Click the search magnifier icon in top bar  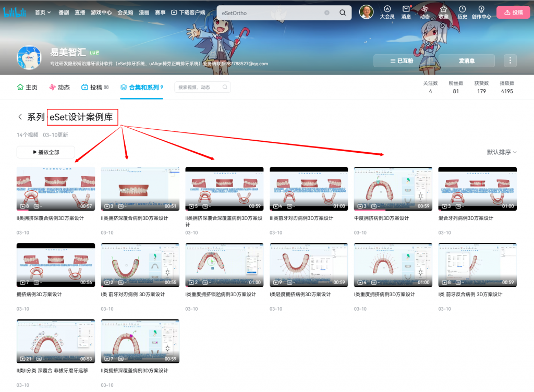coord(343,13)
